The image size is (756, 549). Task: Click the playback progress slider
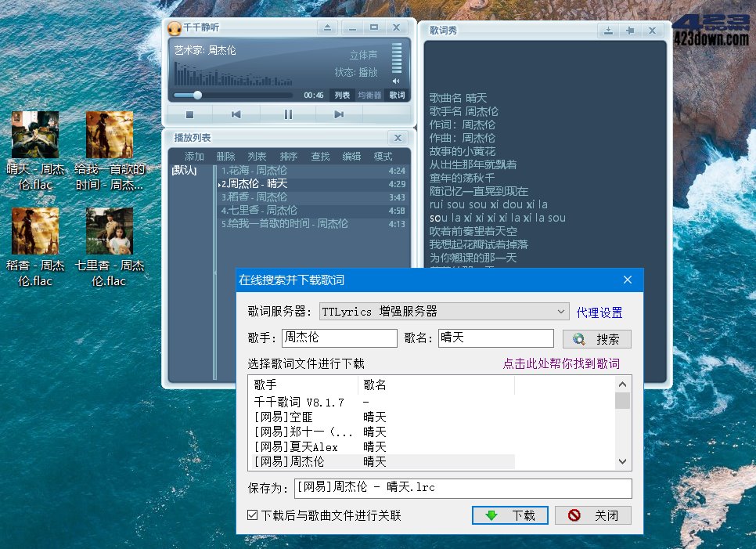coord(199,95)
